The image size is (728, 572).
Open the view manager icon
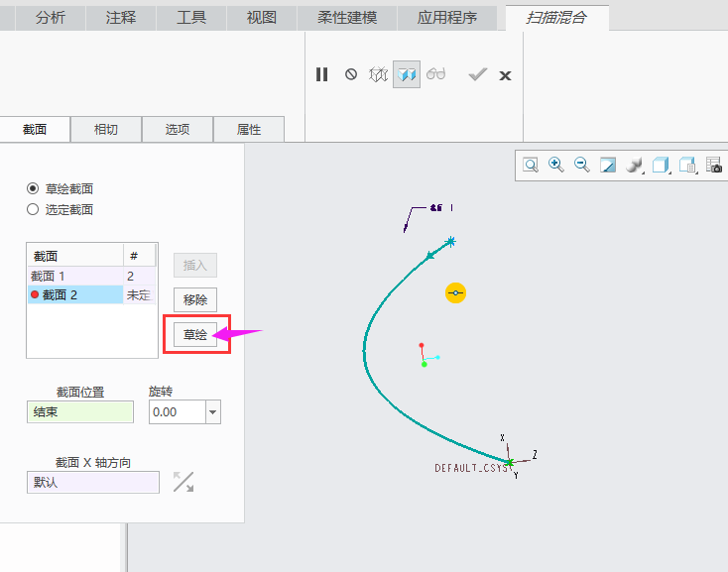[687, 165]
